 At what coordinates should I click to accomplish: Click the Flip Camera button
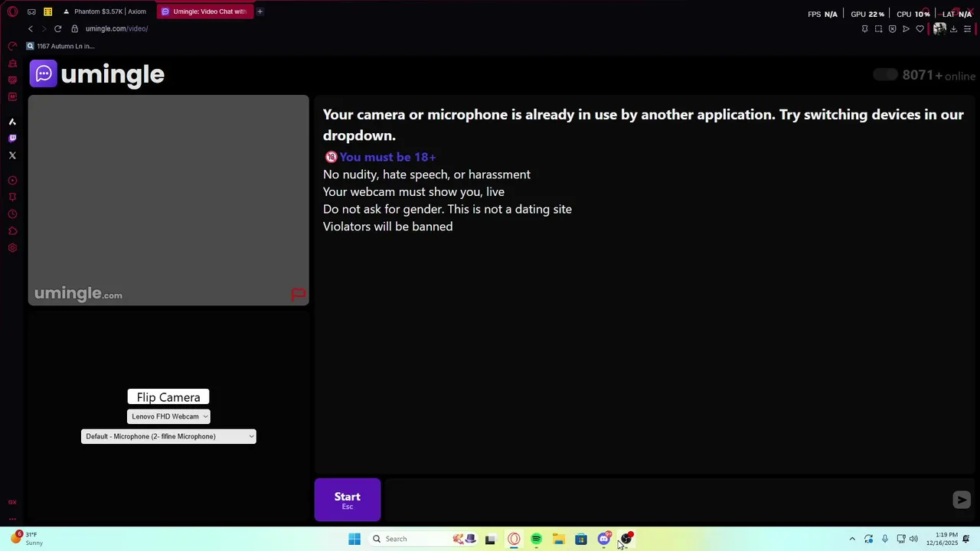coord(168,397)
